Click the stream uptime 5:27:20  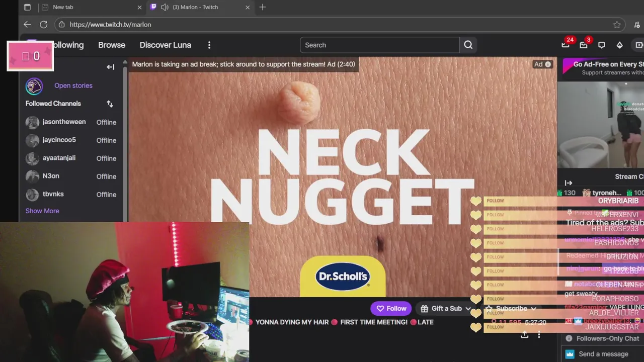point(535,322)
